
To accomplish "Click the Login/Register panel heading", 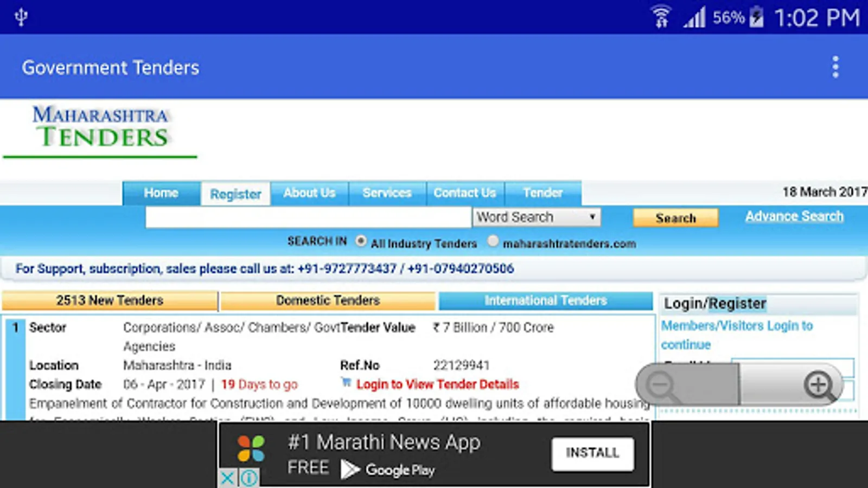I will pyautogui.click(x=715, y=304).
